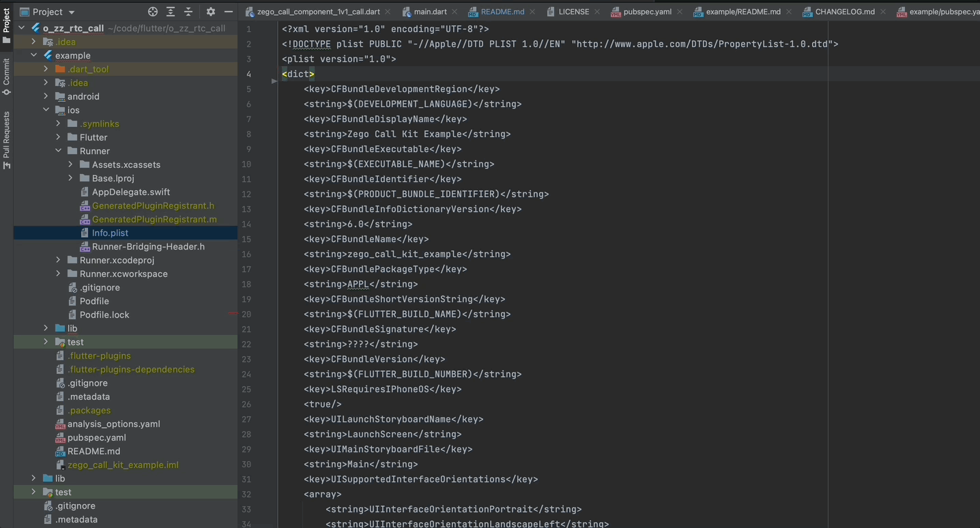Click the Collapse All icon in Project panel
Image resolution: width=980 pixels, height=528 pixels.
(x=188, y=12)
